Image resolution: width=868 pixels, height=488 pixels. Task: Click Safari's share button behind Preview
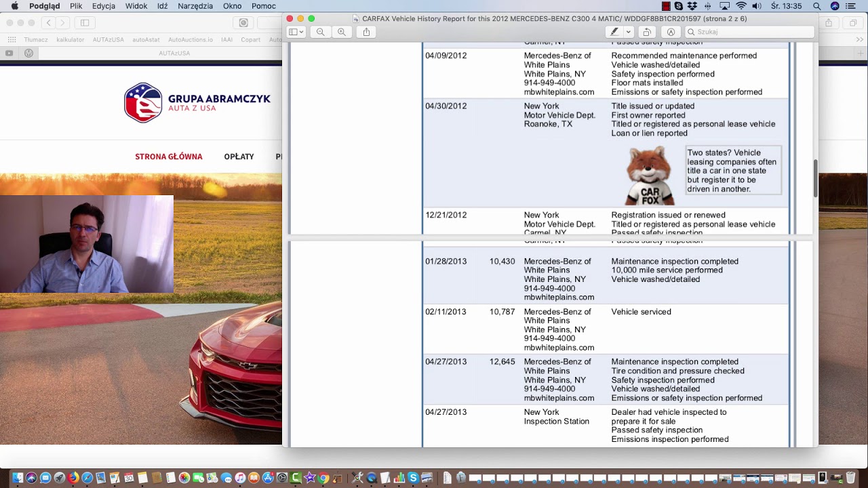[x=829, y=22]
